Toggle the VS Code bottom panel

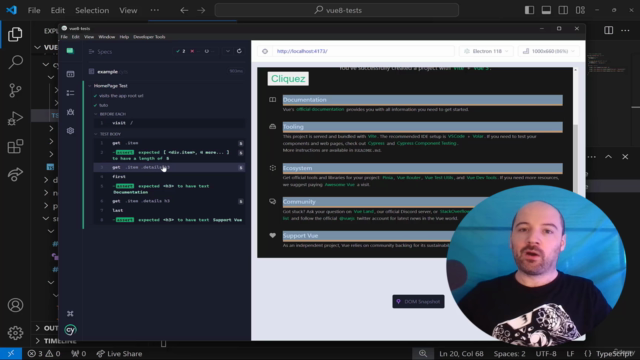tap(546, 10)
